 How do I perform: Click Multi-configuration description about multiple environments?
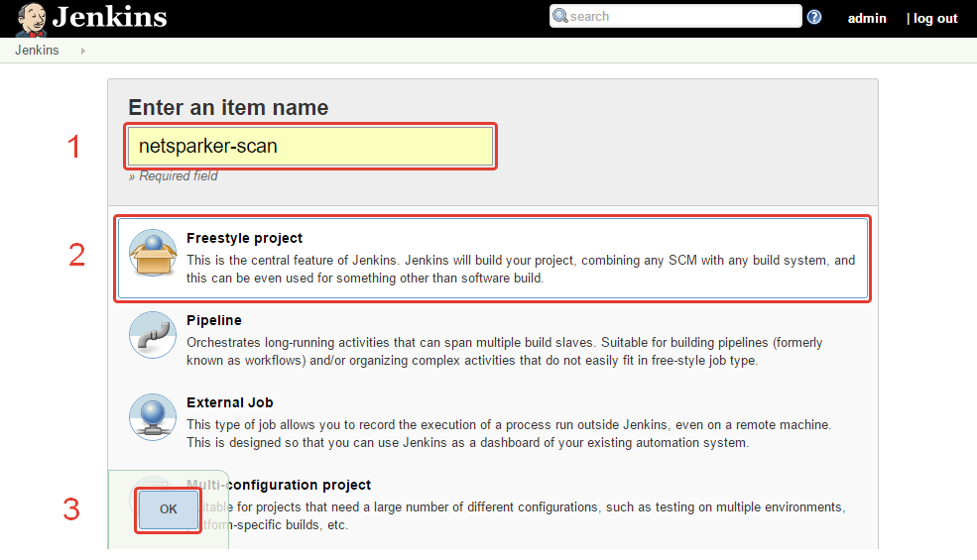click(516, 515)
